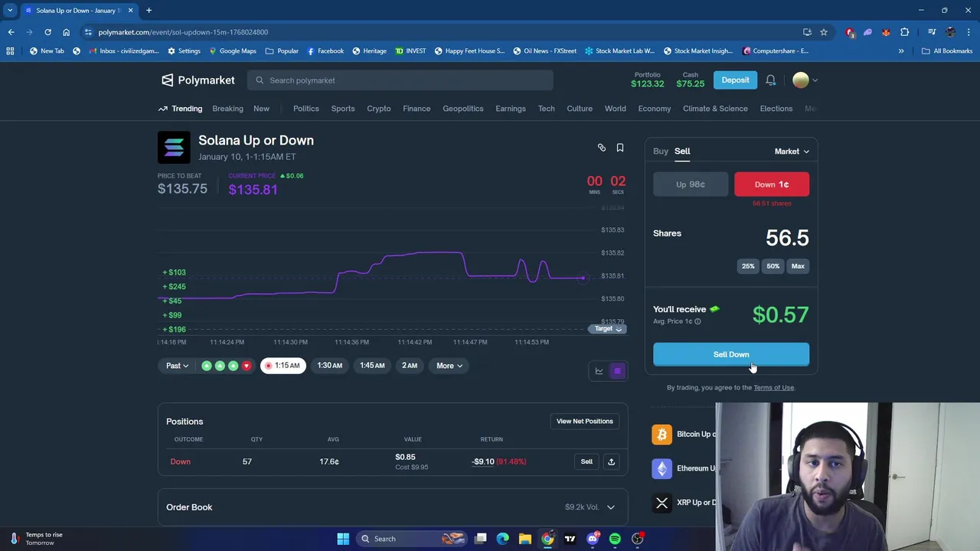Screen dimensions: 980x551
Task: Select the Up 98¢ outcome
Action: click(x=691, y=184)
